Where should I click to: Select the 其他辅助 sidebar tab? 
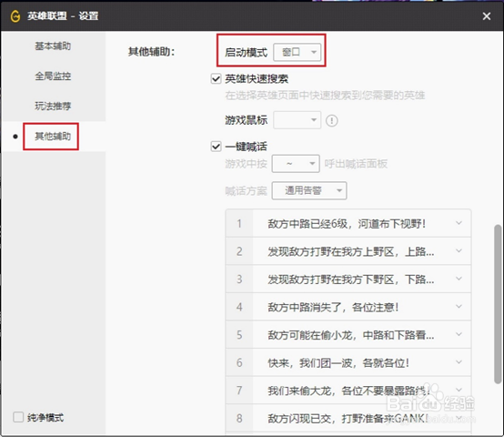click(53, 137)
